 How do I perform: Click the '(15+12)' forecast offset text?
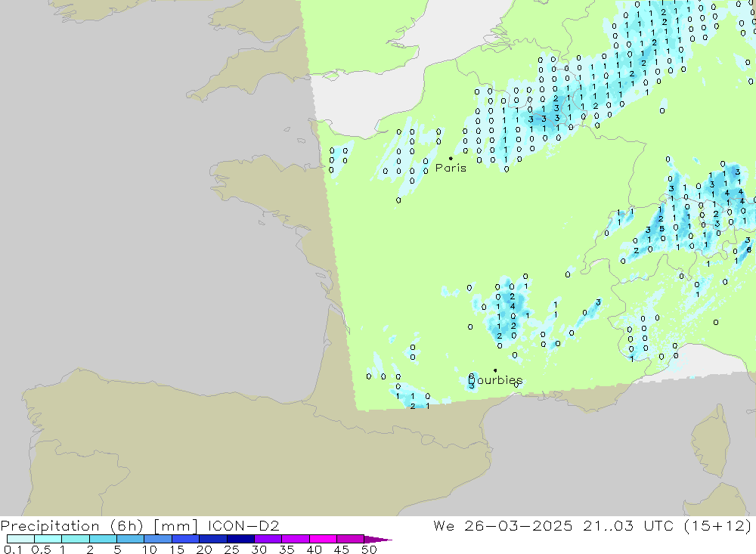(717, 525)
